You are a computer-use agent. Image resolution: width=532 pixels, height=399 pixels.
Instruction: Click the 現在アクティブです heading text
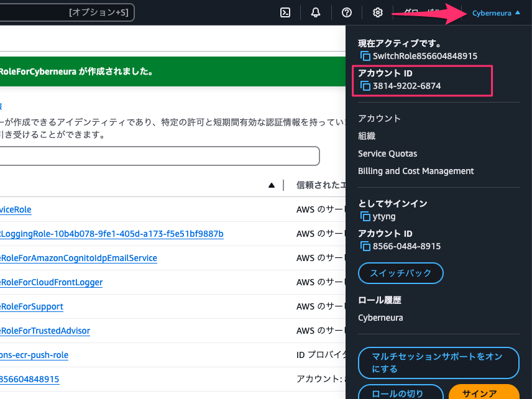[400, 44]
